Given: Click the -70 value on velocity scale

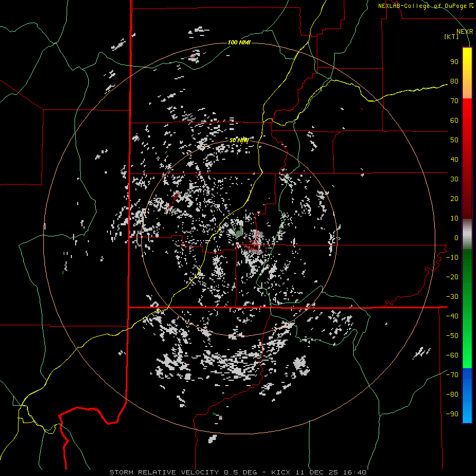Looking at the screenshot, I should [452, 375].
